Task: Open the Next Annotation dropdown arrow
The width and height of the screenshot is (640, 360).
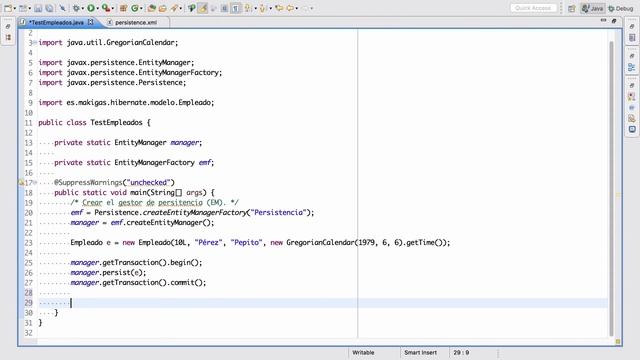Action: [x=256, y=9]
